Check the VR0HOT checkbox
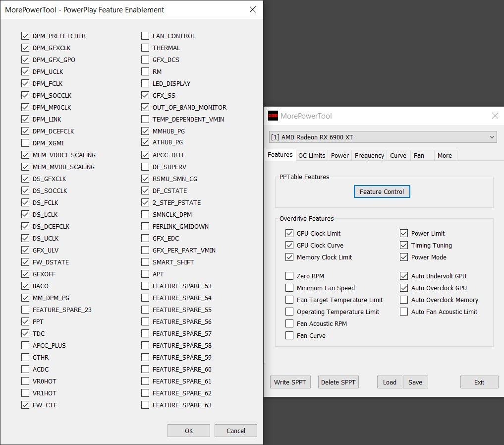Image resolution: width=504 pixels, height=445 pixels. (25, 381)
